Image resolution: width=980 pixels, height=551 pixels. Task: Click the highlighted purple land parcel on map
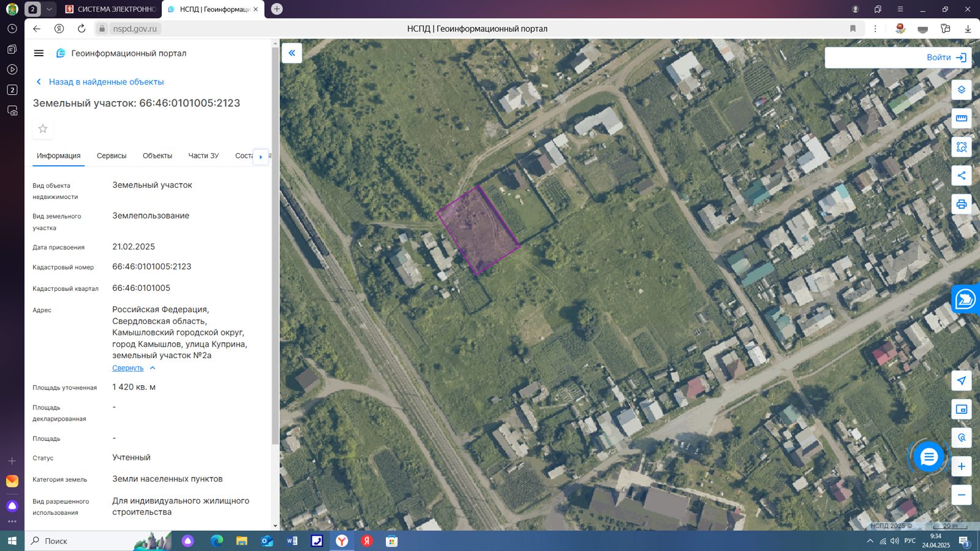point(478,230)
